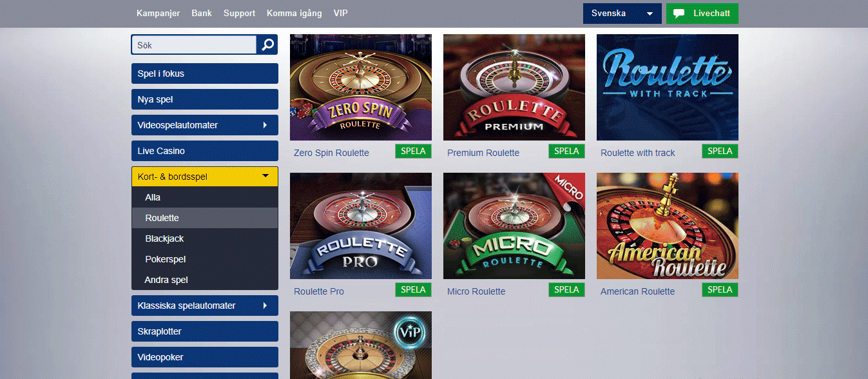Click the search magnifier icon
Viewport: 868px width, 379px height.
click(x=267, y=45)
